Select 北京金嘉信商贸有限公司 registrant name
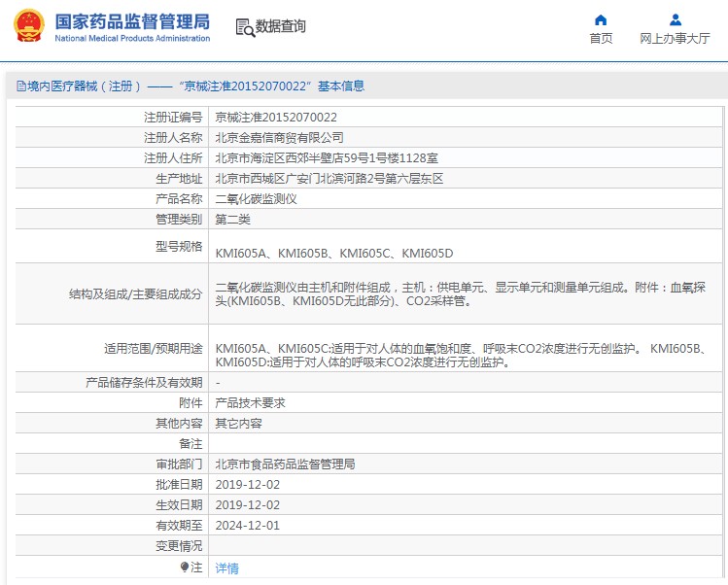This screenshot has width=728, height=585. click(x=279, y=138)
